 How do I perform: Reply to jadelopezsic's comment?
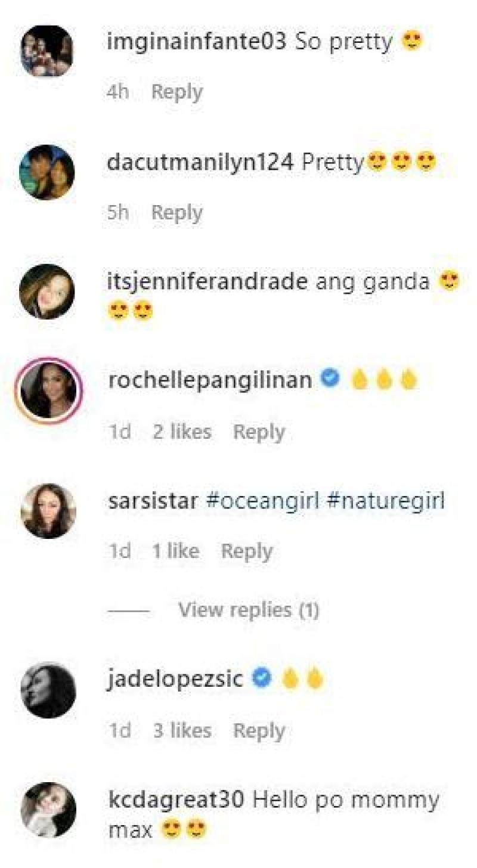[x=258, y=730]
